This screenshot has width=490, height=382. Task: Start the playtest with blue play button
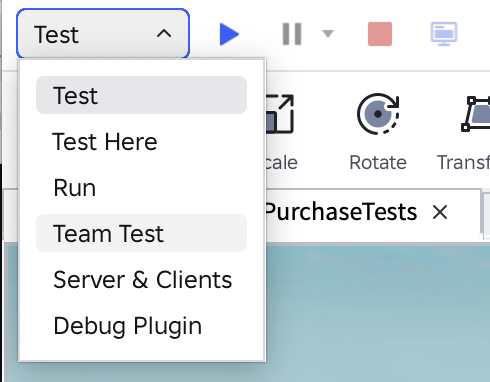[x=229, y=34]
